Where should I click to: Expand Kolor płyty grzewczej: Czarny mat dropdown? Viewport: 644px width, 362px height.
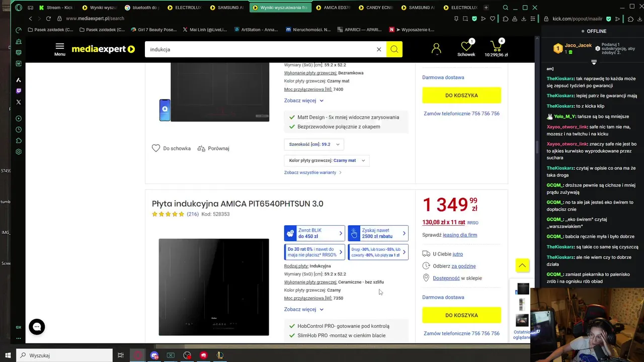click(x=327, y=160)
